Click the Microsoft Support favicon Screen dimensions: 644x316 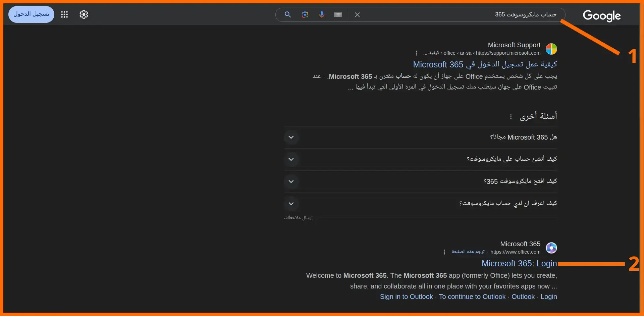pyautogui.click(x=551, y=49)
